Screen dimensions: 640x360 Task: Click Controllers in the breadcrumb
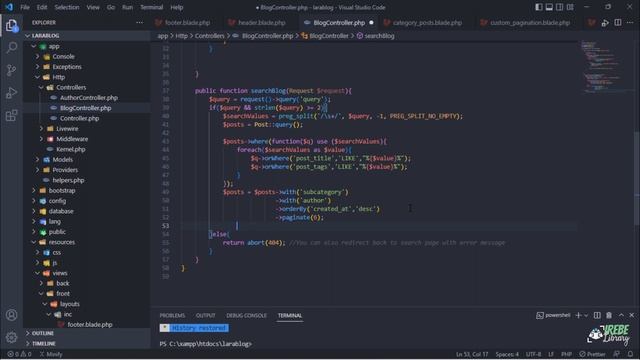tap(209, 36)
